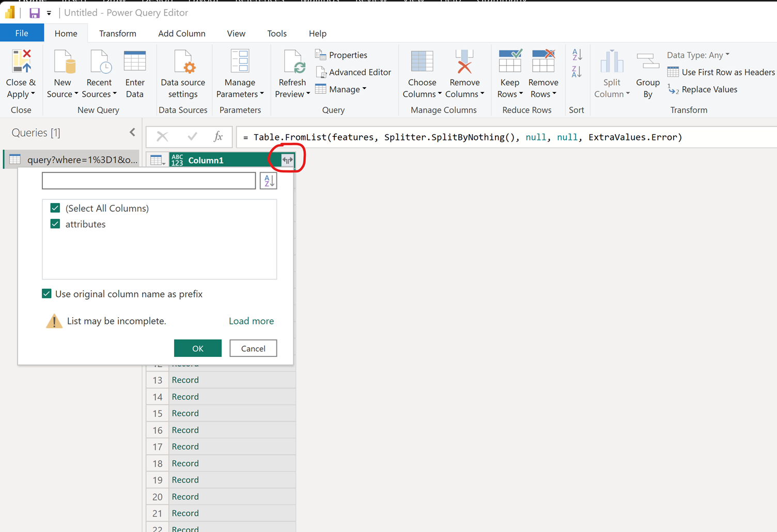Image resolution: width=777 pixels, height=532 pixels.
Task: Click the Close & Apply icon
Action: [21, 62]
